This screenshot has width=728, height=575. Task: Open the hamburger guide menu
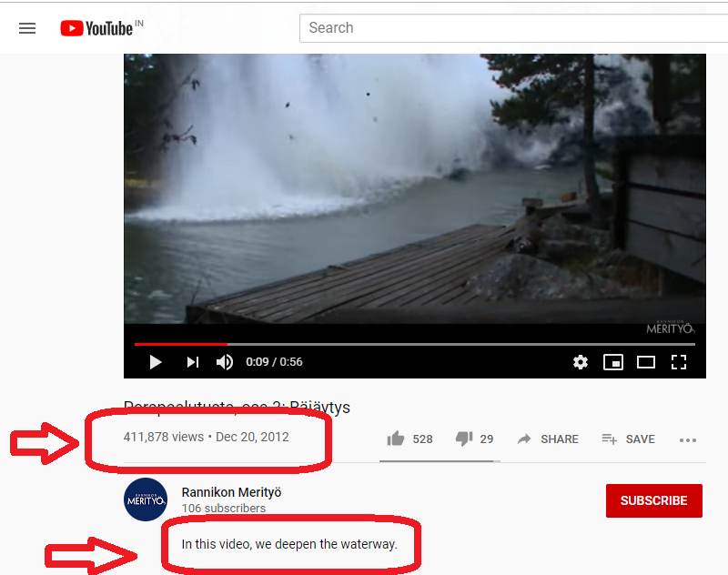coord(27,28)
